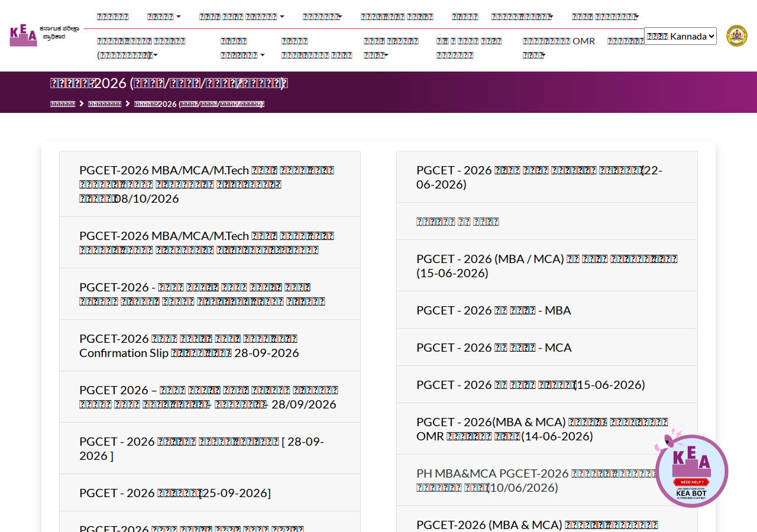Open the MBA & MCA OMR notice 14-06-2026
The width and height of the screenshot is (757, 532).
coord(547,429)
